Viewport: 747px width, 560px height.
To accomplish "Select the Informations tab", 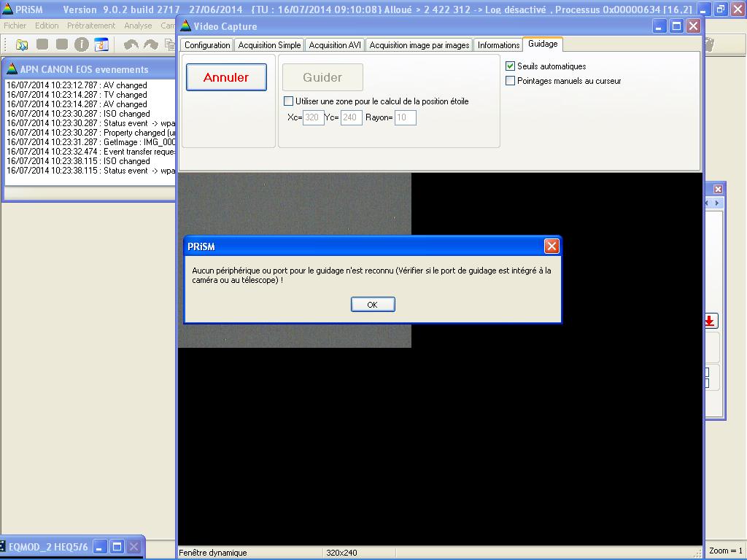I will 498,45.
